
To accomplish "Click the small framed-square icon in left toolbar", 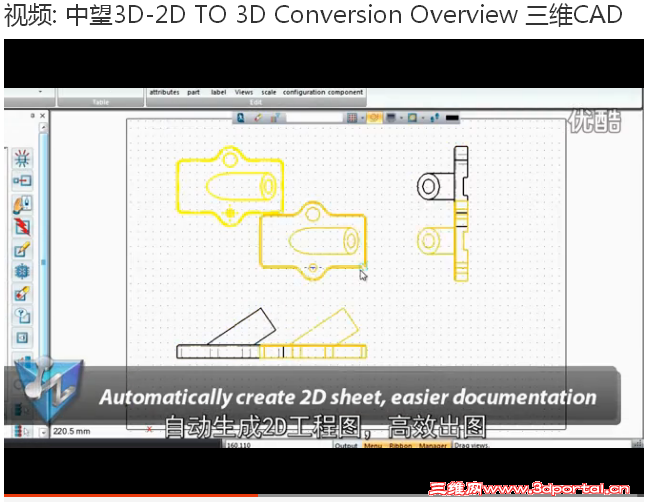I will [x=22, y=338].
